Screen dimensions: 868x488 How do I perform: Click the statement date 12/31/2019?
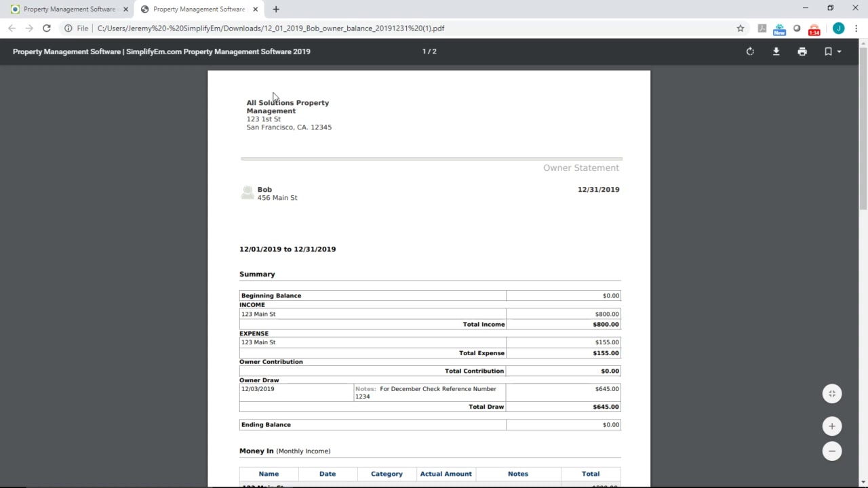[x=598, y=190]
